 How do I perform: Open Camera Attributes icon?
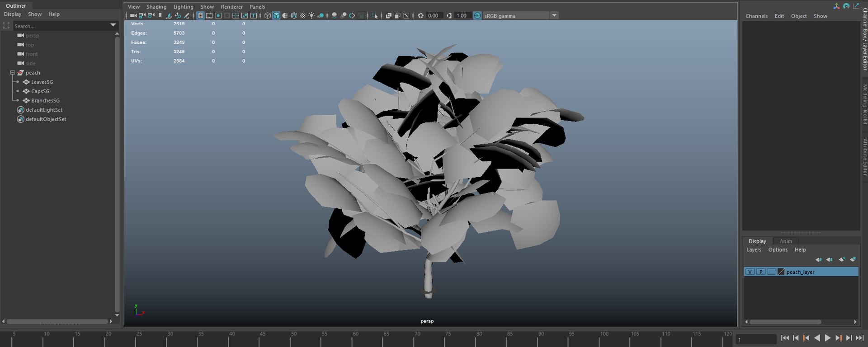(x=151, y=15)
